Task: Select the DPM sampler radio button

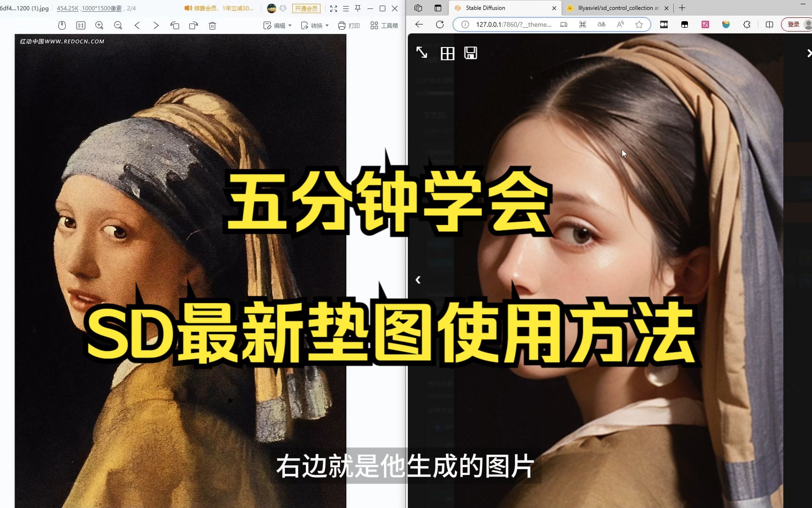Action: [x=438, y=427]
